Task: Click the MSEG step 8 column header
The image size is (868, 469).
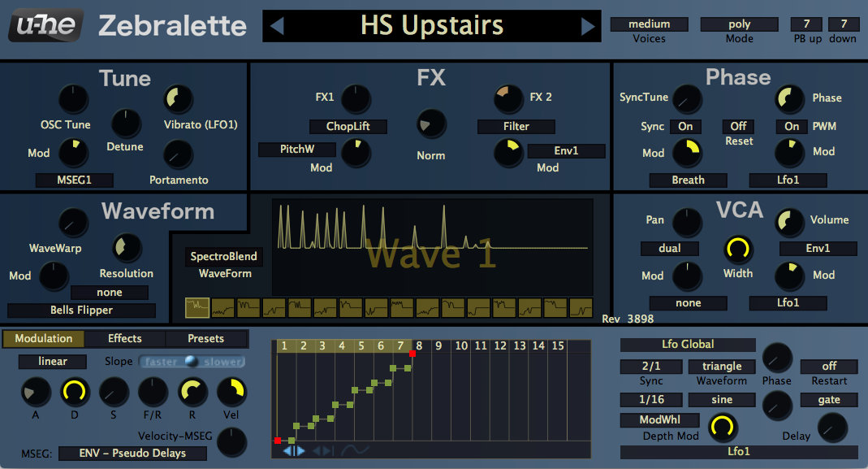Action: (x=420, y=346)
